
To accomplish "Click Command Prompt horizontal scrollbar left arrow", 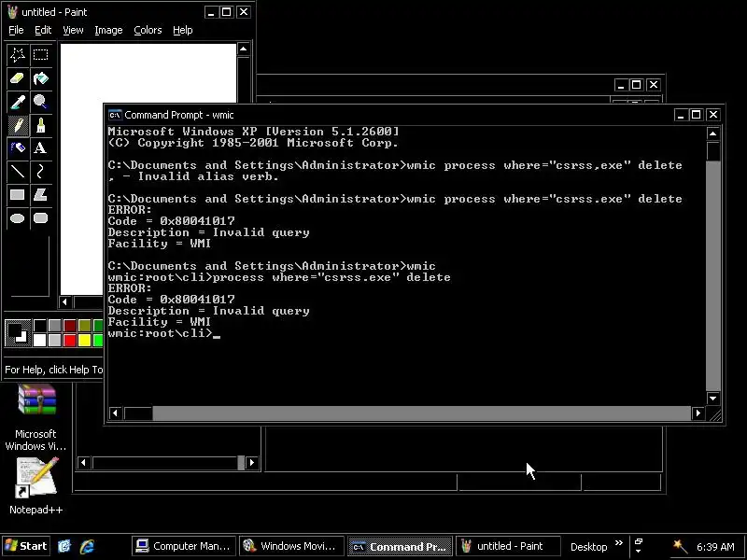I will (x=115, y=413).
